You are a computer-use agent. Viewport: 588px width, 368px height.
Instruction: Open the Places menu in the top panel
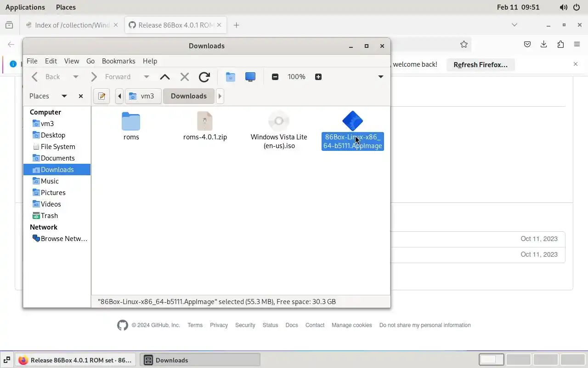66,7
